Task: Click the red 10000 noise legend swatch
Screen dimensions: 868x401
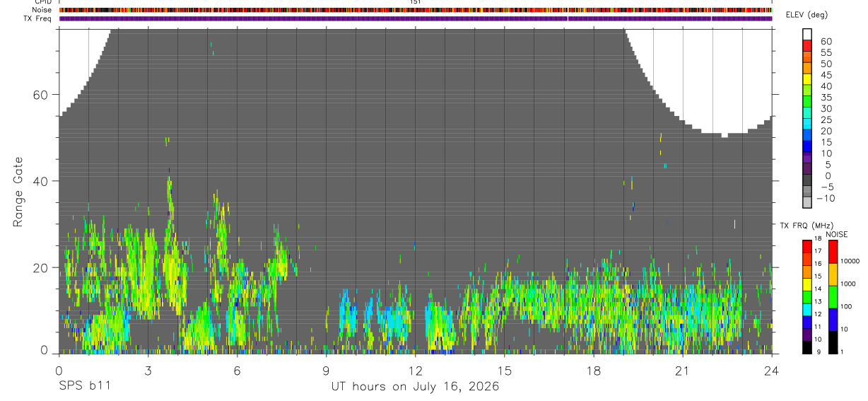Action: (833, 252)
